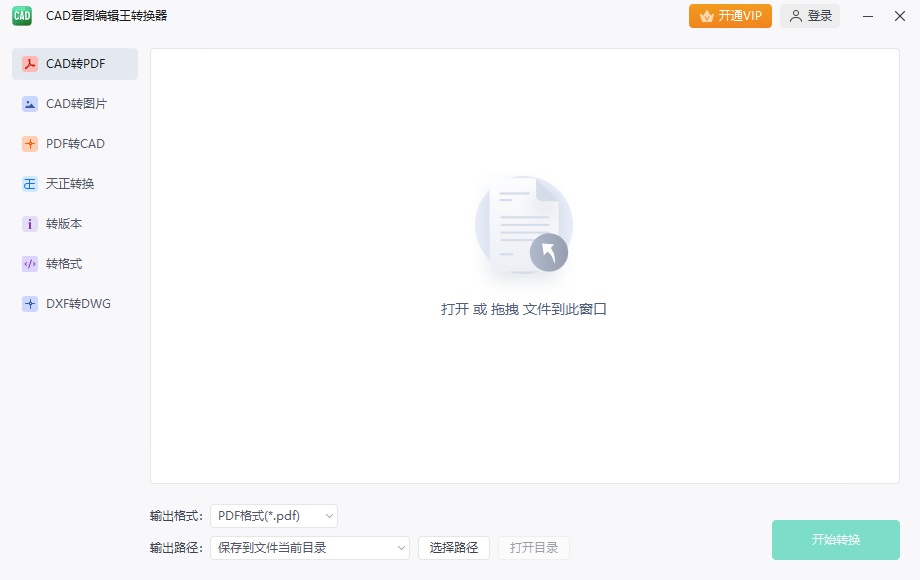The width and height of the screenshot is (920, 580).
Task: Click the purple info icon beside 转版本
Action: (x=30, y=223)
